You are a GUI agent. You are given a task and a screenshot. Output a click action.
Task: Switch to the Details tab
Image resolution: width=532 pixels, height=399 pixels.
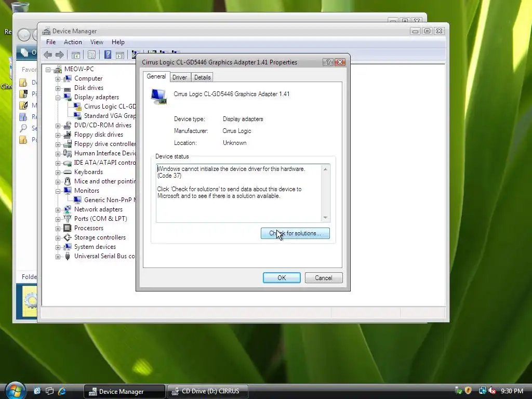(203, 77)
